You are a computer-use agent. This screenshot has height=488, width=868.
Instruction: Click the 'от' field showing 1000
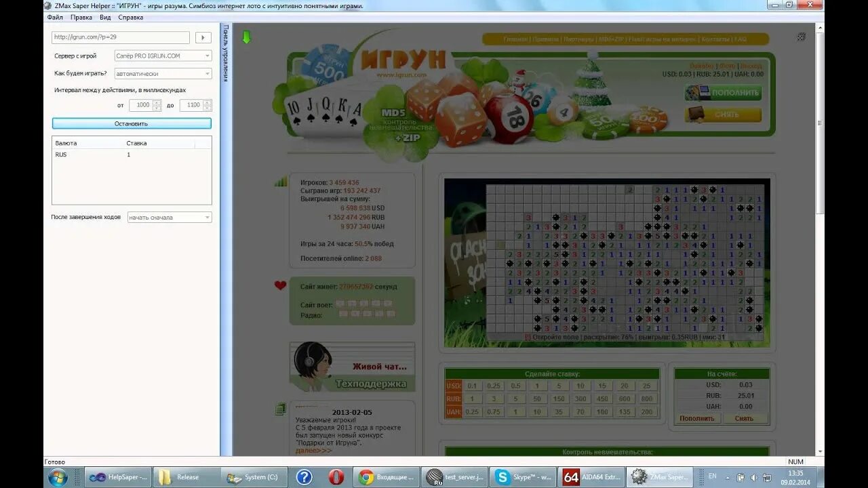140,105
